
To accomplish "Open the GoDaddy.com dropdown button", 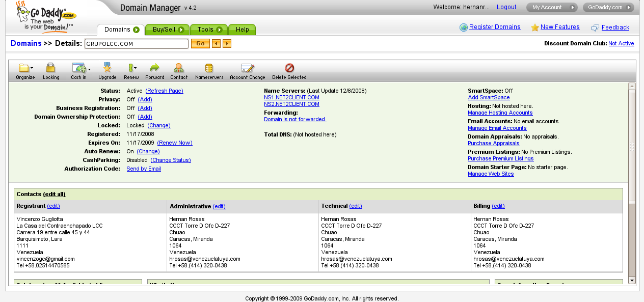I will (608, 7).
